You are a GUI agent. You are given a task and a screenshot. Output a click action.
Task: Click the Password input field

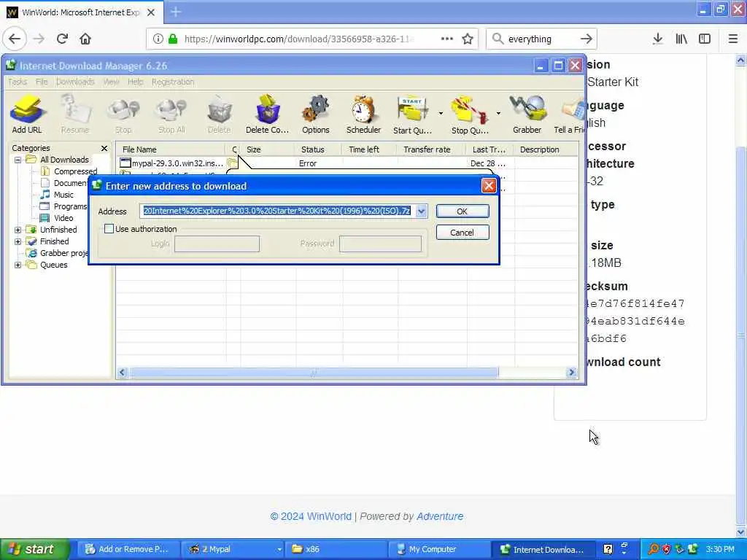coord(380,244)
